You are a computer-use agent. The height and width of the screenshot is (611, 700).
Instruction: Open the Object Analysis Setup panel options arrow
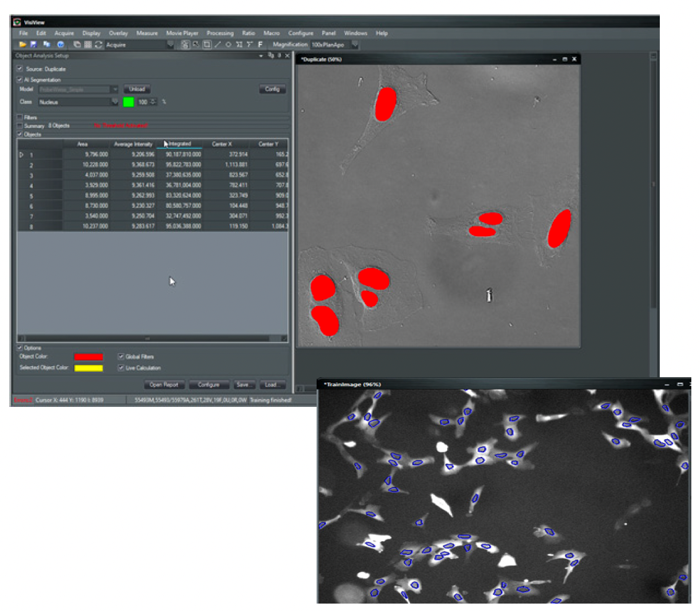point(261,56)
